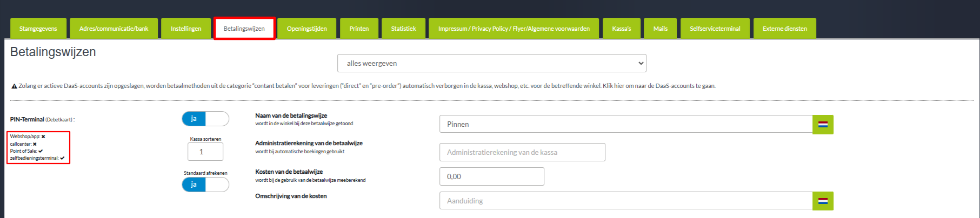980x218 pixels.
Task: Click into the Pinnen name field
Action: click(625, 124)
